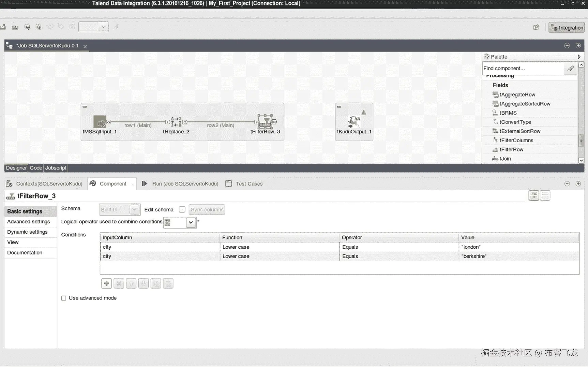
Task: Copy the selected condition rows
Action: pos(156,283)
